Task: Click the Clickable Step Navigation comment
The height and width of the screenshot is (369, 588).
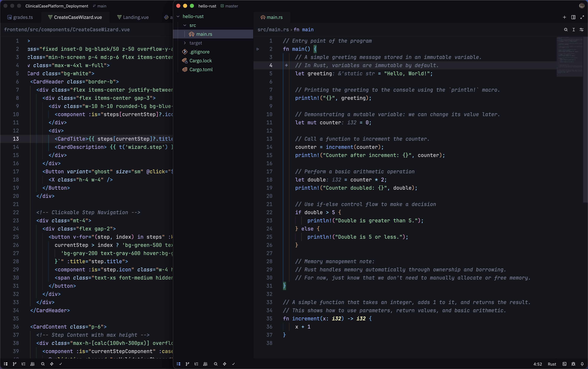Action: click(88, 212)
